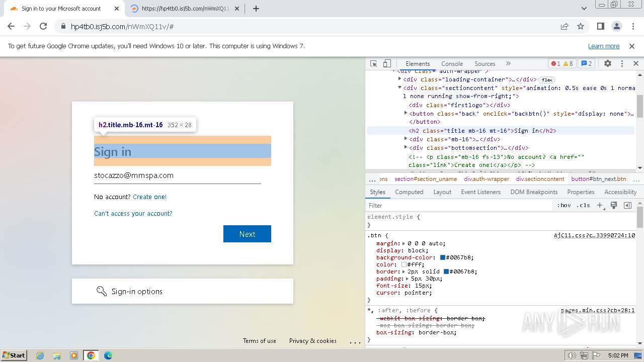Viewport: 644px width, 362px height.
Task: Click the blue issues count badge
Action: [586, 64]
